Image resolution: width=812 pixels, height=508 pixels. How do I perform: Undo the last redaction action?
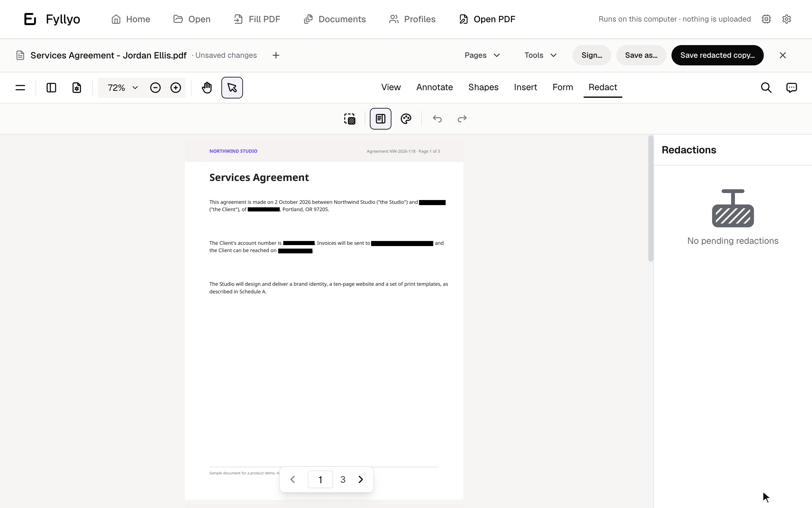click(x=437, y=119)
